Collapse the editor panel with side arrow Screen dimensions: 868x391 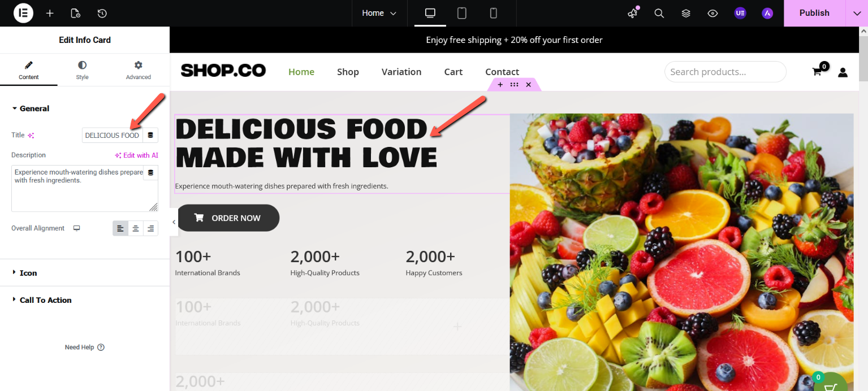(x=174, y=222)
